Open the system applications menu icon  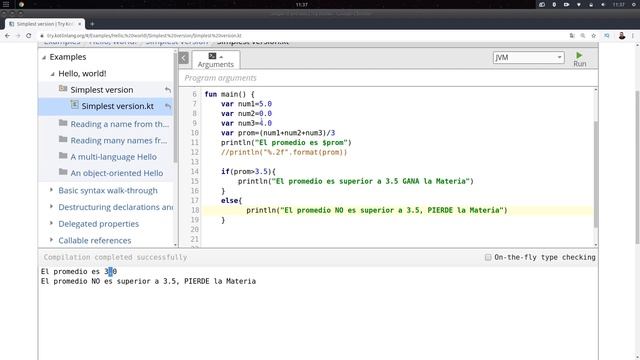(6, 4)
